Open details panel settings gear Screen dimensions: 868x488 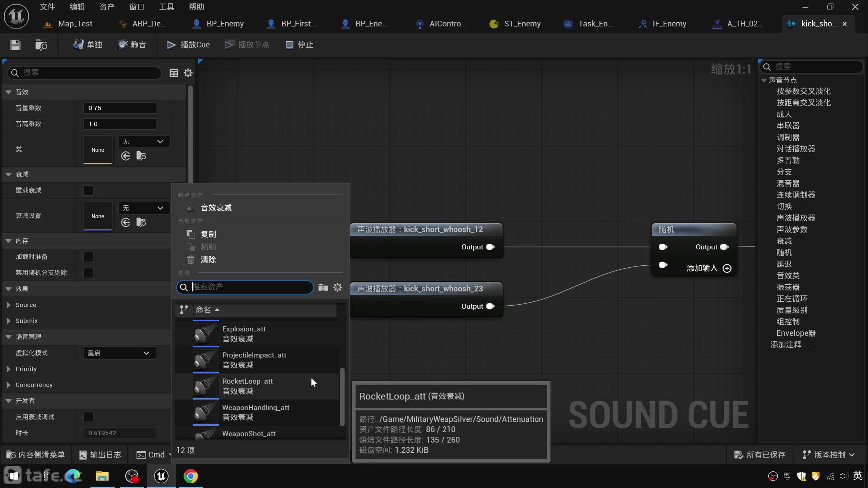point(188,73)
